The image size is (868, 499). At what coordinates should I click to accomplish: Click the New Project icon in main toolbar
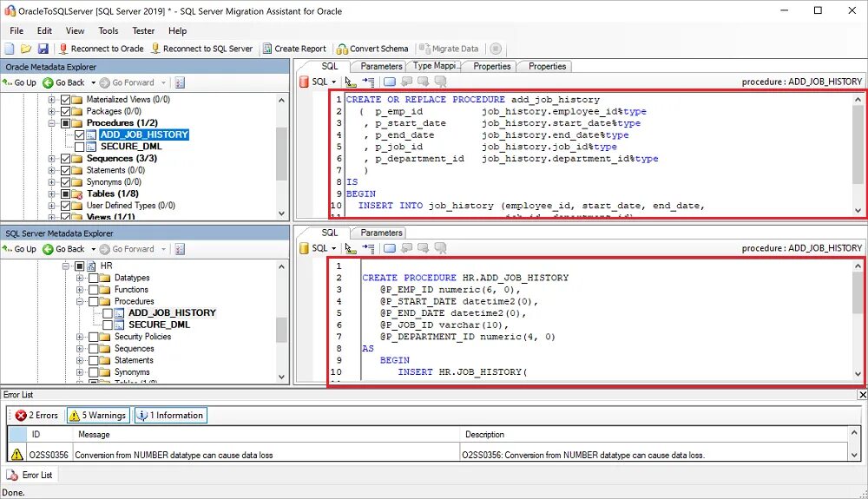click(x=10, y=49)
